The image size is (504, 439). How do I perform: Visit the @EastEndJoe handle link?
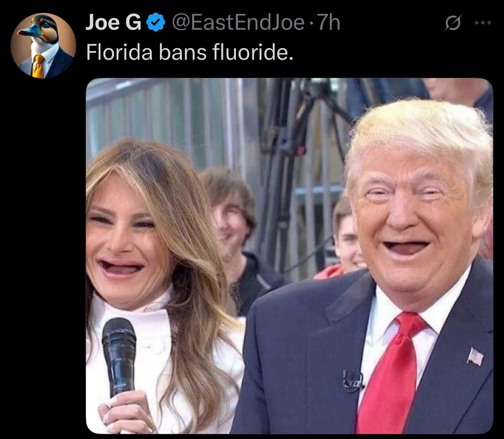pyautogui.click(x=238, y=22)
